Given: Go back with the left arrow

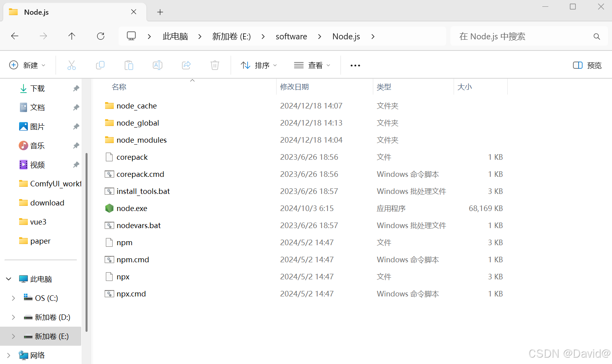Looking at the screenshot, I should pos(15,36).
